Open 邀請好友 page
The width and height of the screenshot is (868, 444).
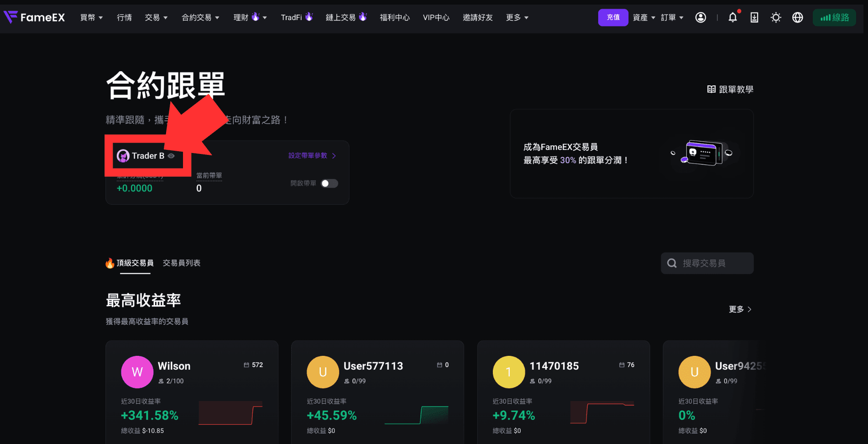pos(478,17)
